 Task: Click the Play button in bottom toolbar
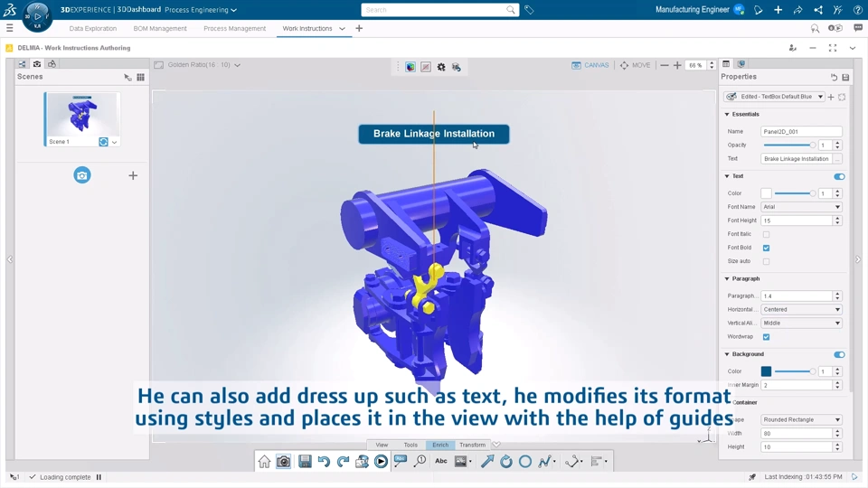[x=381, y=462]
